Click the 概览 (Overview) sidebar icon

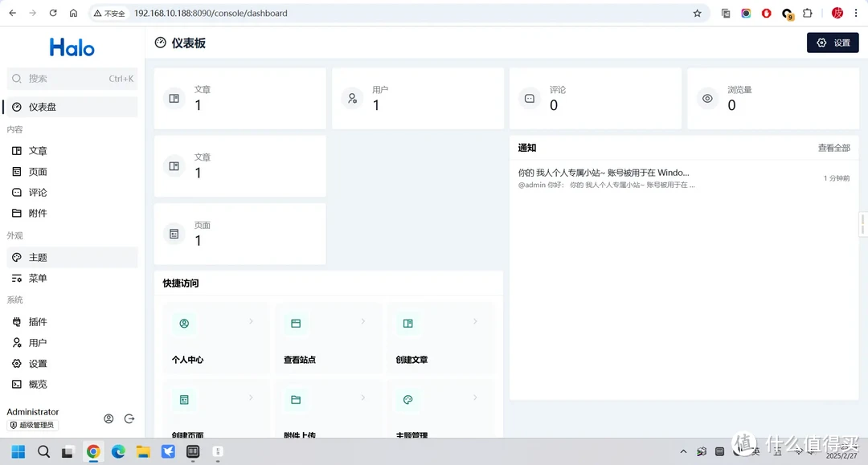(x=18, y=384)
